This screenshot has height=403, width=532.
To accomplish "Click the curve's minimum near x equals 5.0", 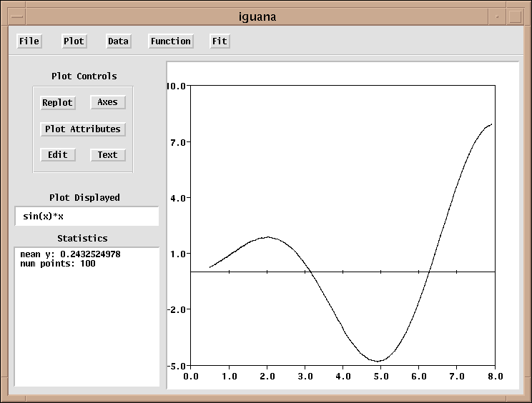I will tap(378, 361).
